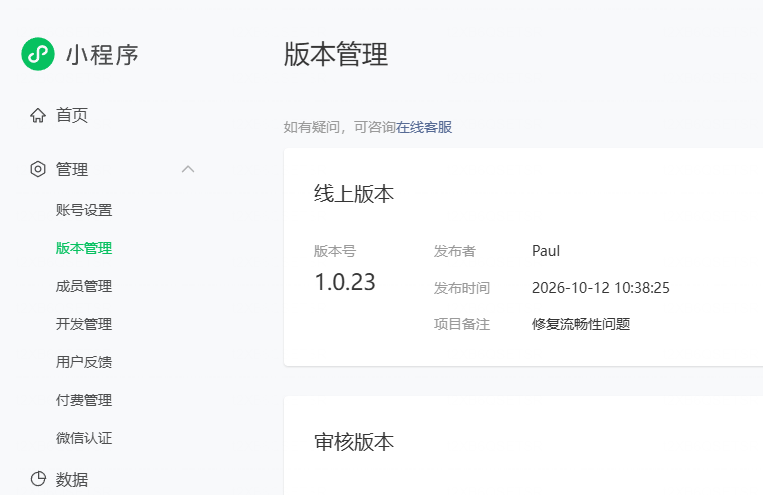763x495 pixels.
Task: Click the 线上版本 card heading
Action: (354, 194)
